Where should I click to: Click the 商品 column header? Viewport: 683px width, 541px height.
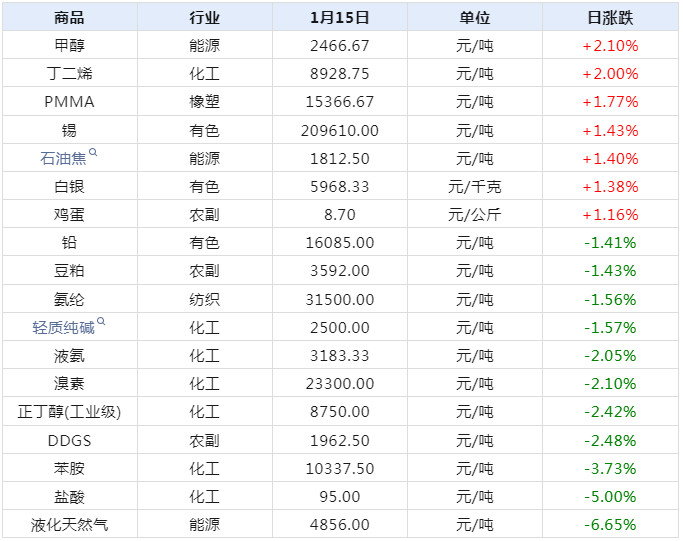tap(69, 17)
